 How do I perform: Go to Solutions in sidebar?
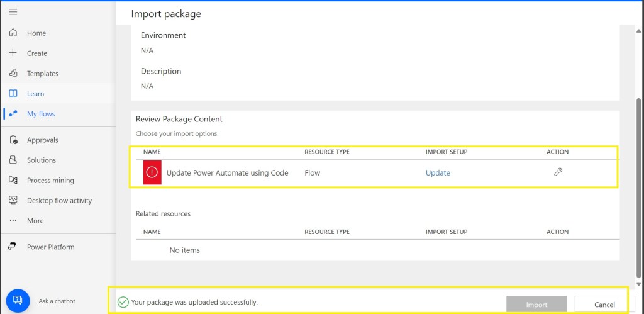41,160
